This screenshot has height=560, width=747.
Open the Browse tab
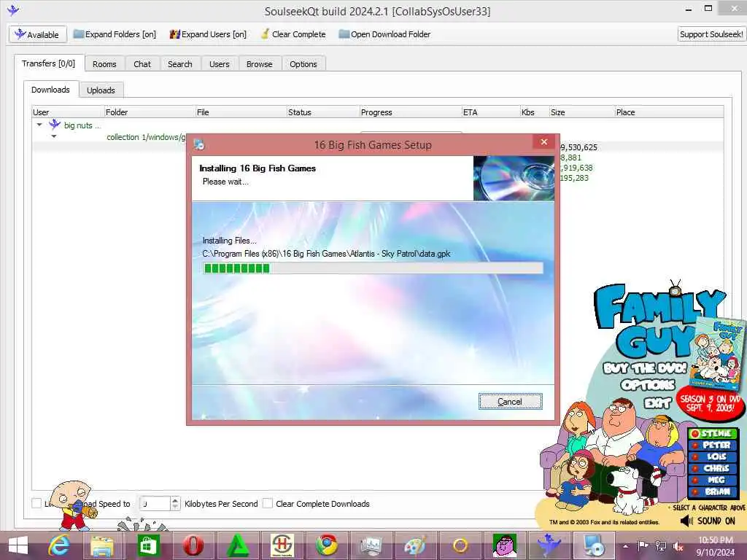[259, 64]
